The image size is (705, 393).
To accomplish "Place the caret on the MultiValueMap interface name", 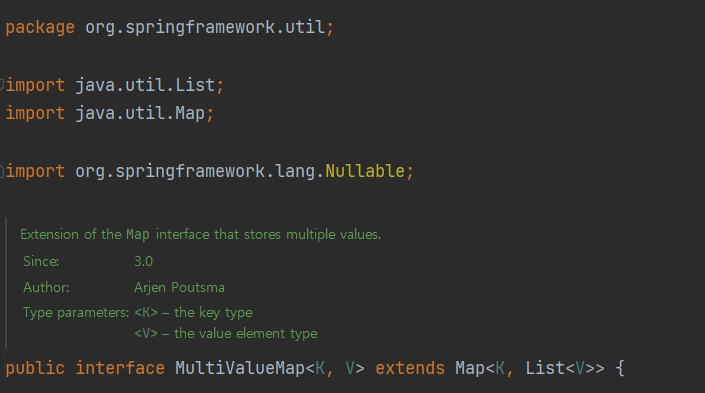I will [240, 368].
